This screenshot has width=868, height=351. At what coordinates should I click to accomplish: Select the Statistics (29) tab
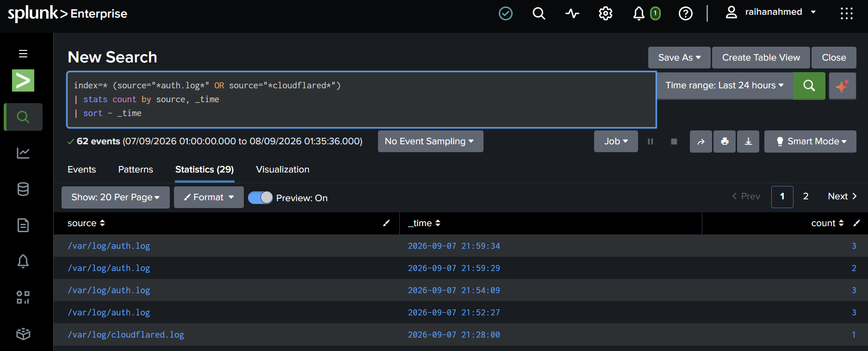[205, 170]
